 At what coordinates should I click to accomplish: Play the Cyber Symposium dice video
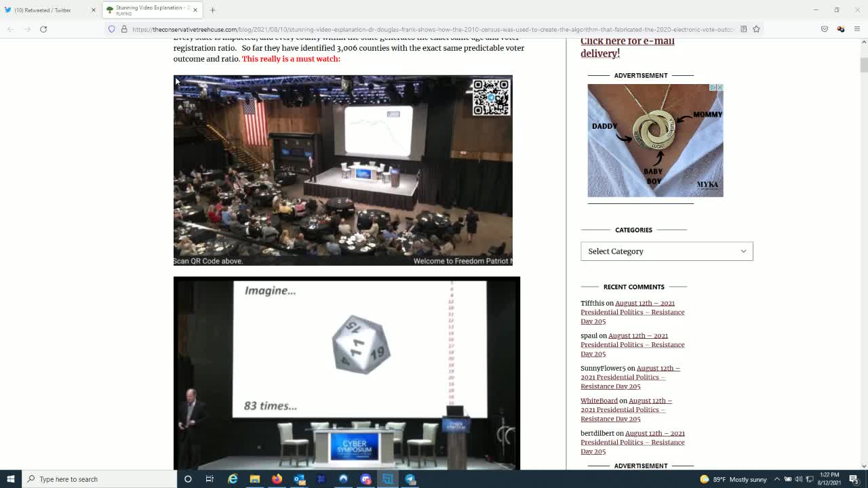coord(347,373)
